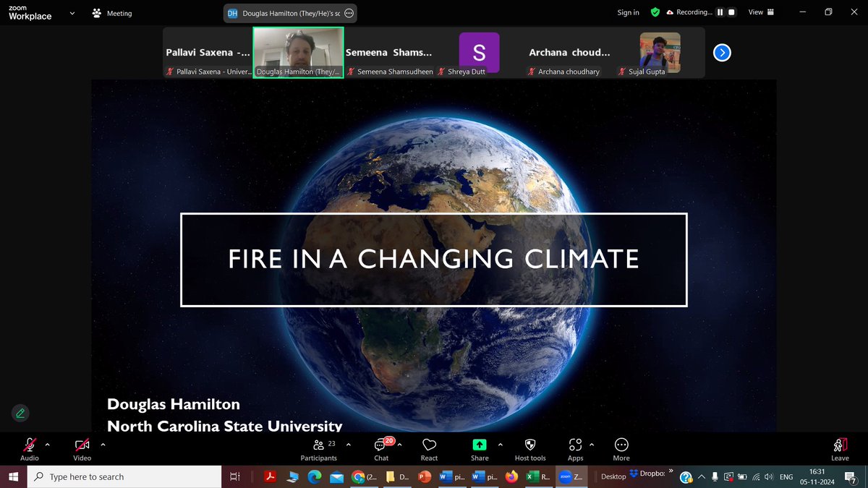This screenshot has width=868, height=488.
Task: Unmute audio using the microphone icon
Action: coord(29,445)
